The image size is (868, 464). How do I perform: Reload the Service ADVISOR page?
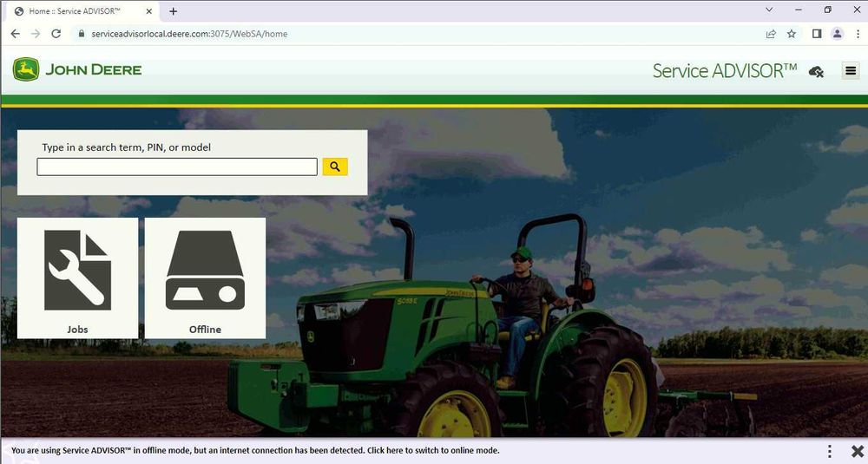[56, 34]
